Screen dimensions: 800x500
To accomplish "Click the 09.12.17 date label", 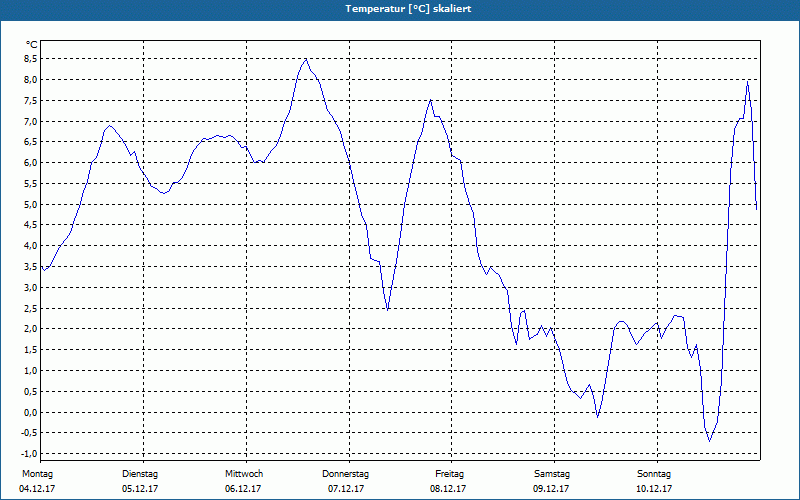I will click(x=551, y=489).
